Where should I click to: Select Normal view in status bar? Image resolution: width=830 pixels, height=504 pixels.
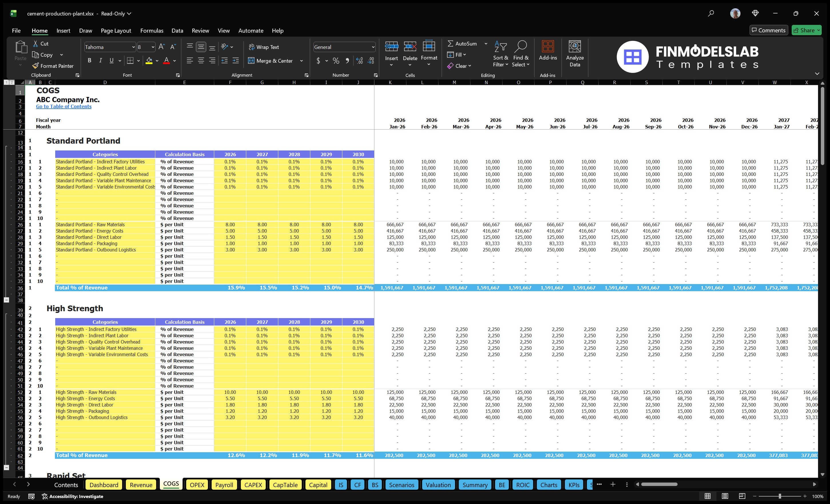click(708, 496)
